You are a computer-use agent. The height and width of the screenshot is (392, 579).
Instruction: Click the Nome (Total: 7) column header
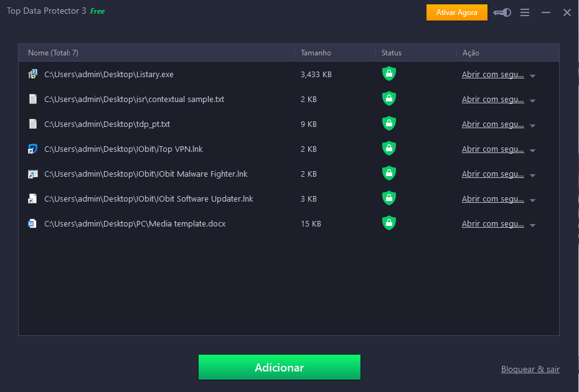(53, 53)
